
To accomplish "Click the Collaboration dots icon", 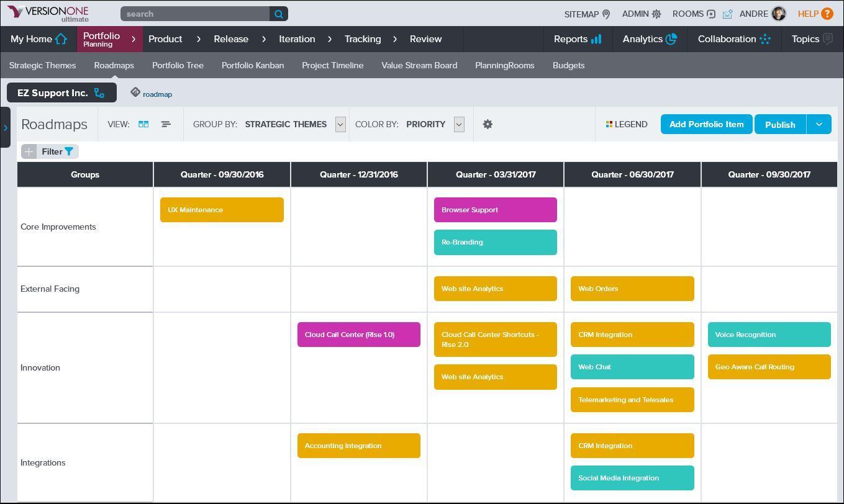I will point(765,39).
